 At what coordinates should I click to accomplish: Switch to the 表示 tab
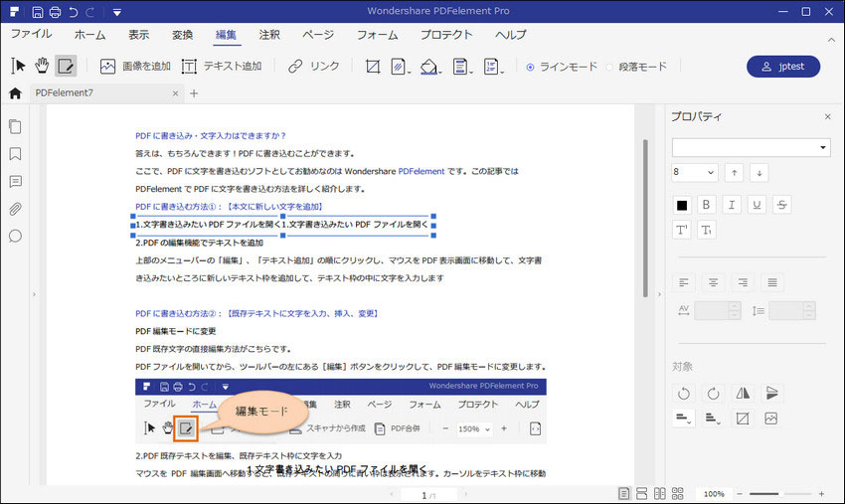click(x=138, y=35)
